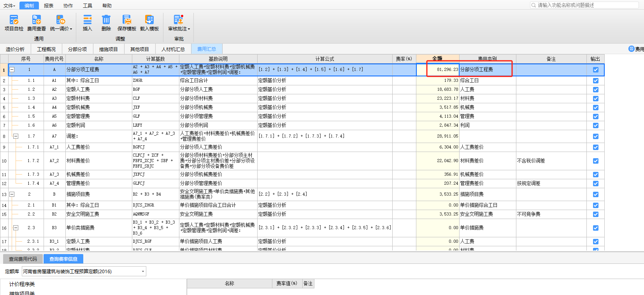Open the 工具 menu tab
Viewport: 644px width, 295px height.
point(88,5)
